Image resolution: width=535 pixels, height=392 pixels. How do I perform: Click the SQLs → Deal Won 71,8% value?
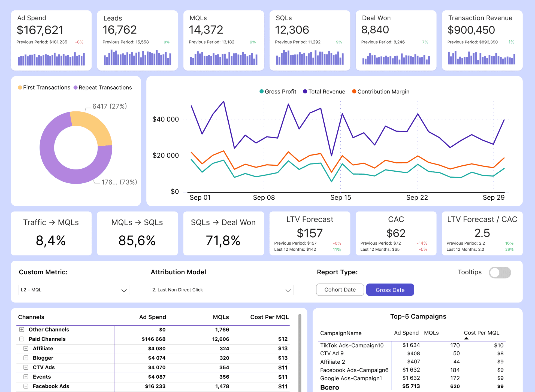coord(223,241)
